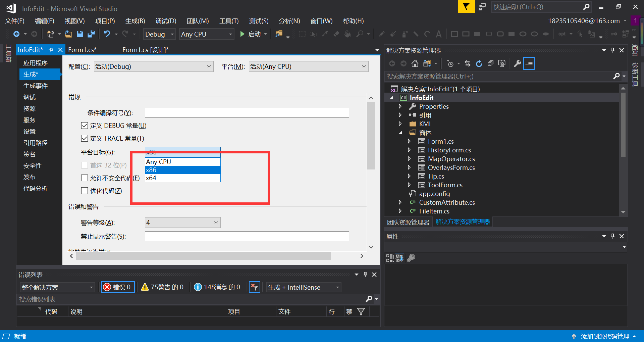Select app.config in Solution Explorer
This screenshot has width=644, height=342.
[x=434, y=194]
